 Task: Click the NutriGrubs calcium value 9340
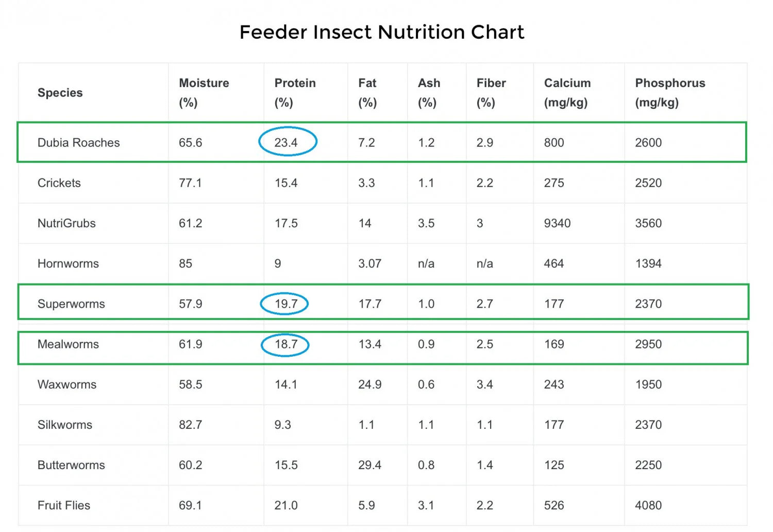pyautogui.click(x=557, y=223)
